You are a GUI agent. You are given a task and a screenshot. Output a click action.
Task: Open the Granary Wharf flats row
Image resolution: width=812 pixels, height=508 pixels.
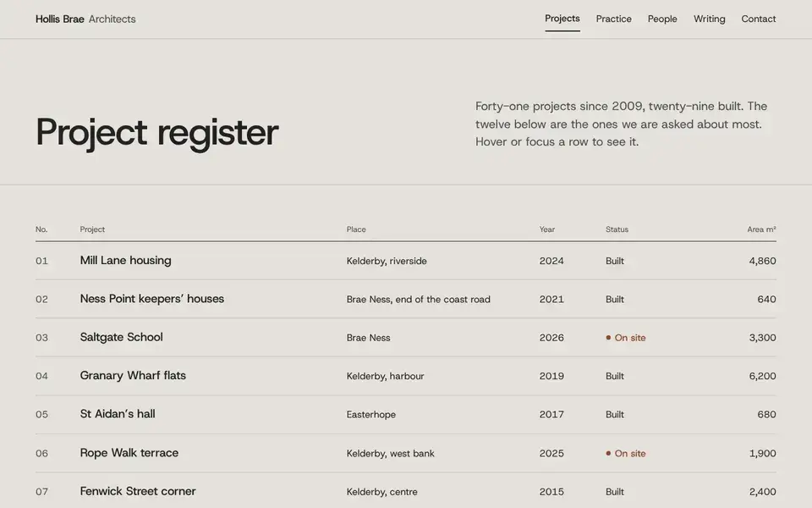[x=405, y=376]
